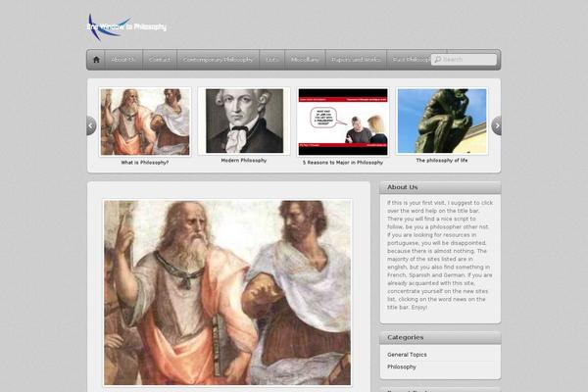Viewport: 588px width, 392px height.
Task: Follow '5 Reasons to Major in Philosophy' link
Action: (343, 163)
